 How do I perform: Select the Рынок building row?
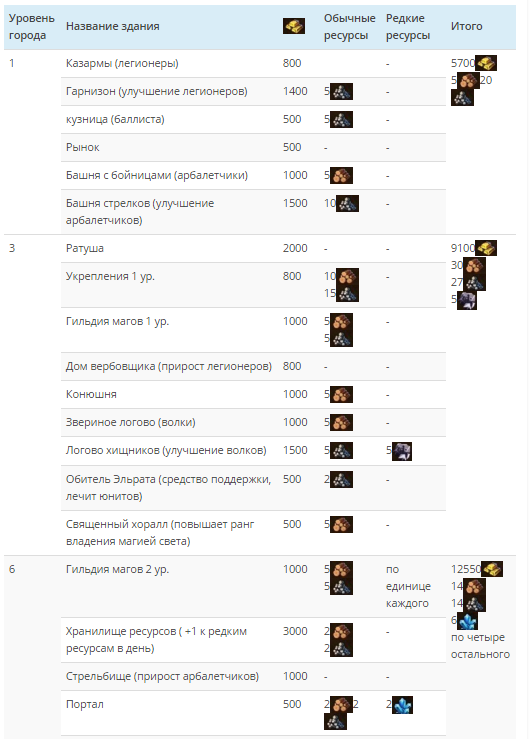253,148
